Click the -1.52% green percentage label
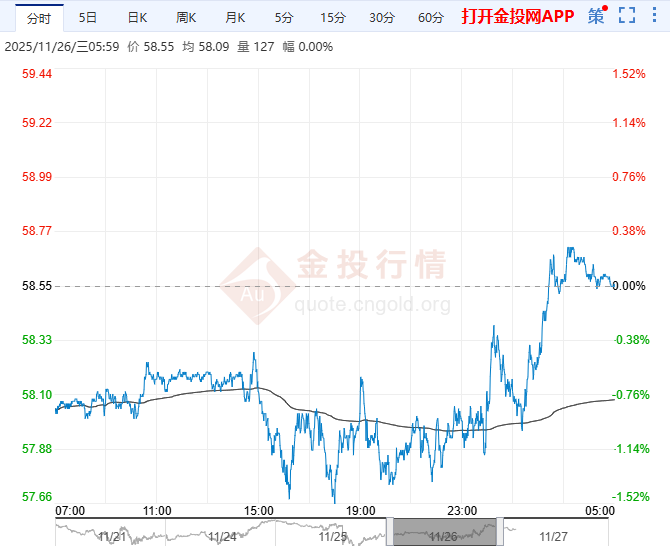 (630, 496)
